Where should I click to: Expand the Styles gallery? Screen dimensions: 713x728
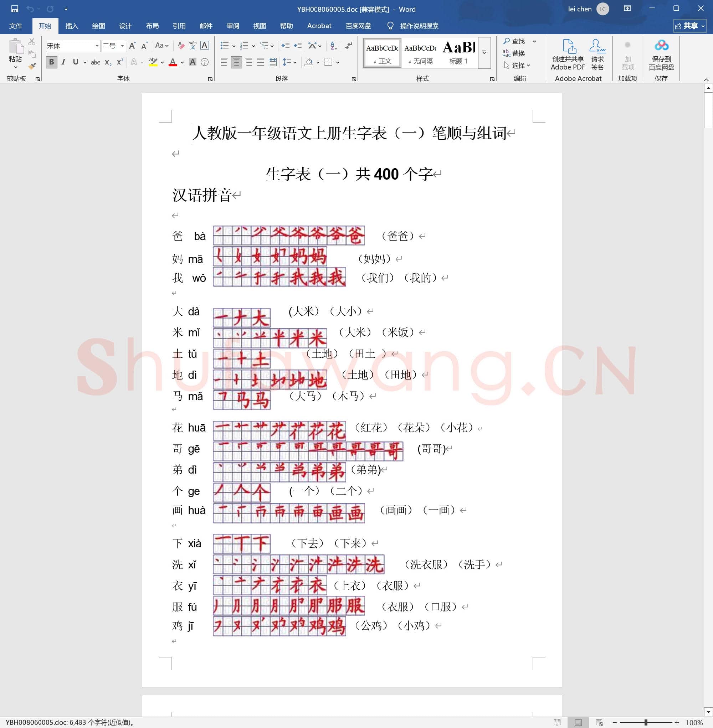click(484, 52)
